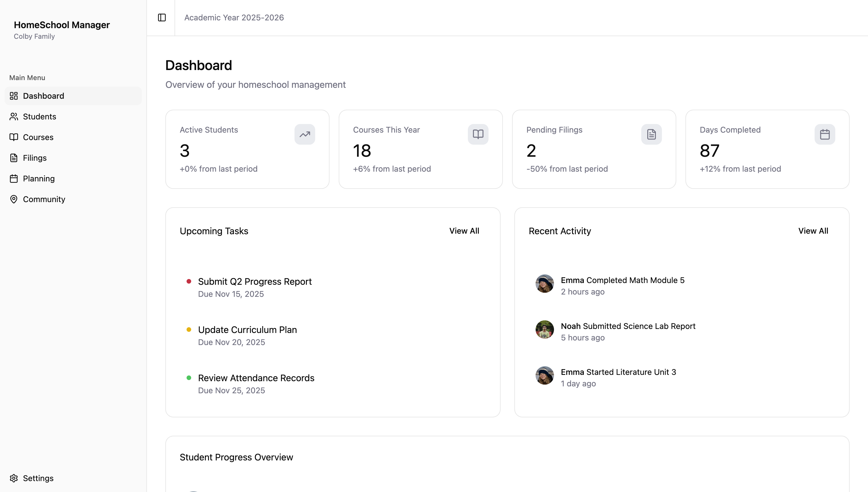
Task: Click the Students people icon in sidebar
Action: pyautogui.click(x=14, y=117)
